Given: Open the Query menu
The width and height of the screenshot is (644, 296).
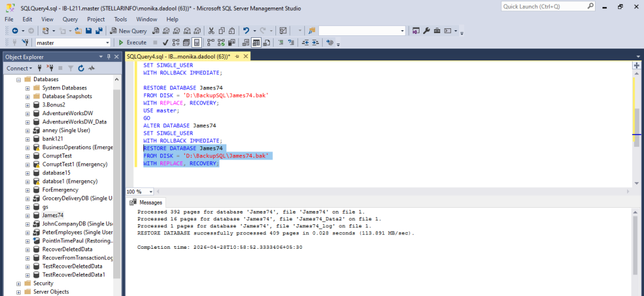Looking at the screenshot, I should [x=70, y=20].
